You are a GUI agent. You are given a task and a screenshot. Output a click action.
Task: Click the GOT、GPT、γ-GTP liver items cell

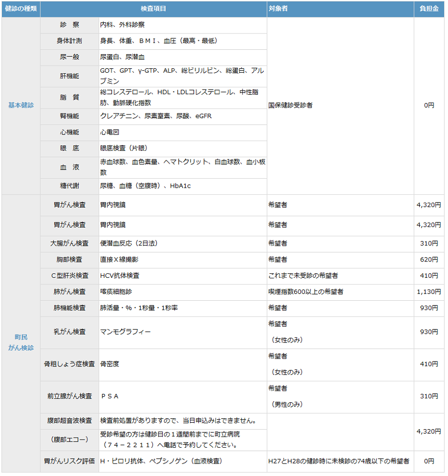(x=183, y=77)
